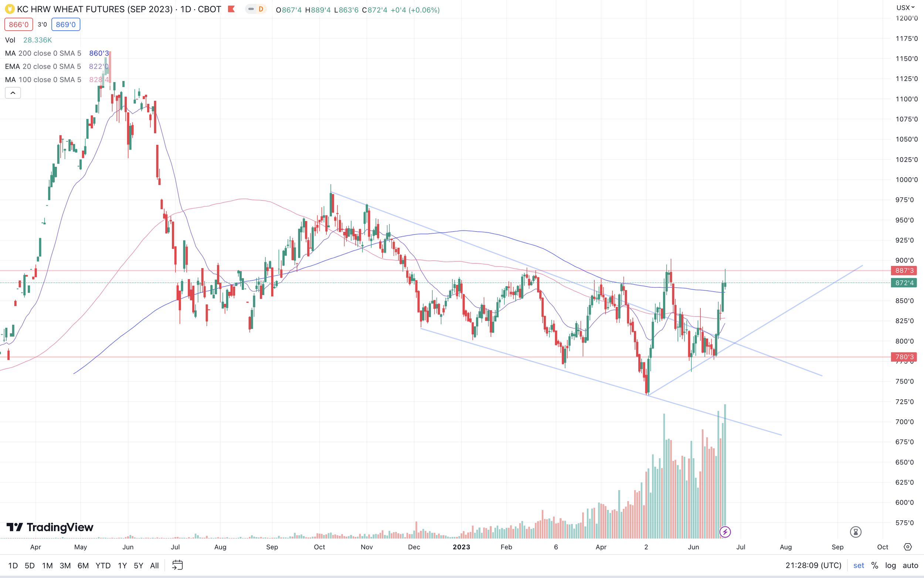The width and height of the screenshot is (924, 578).
Task: Open the go-to-date calendar icon
Action: 178,565
